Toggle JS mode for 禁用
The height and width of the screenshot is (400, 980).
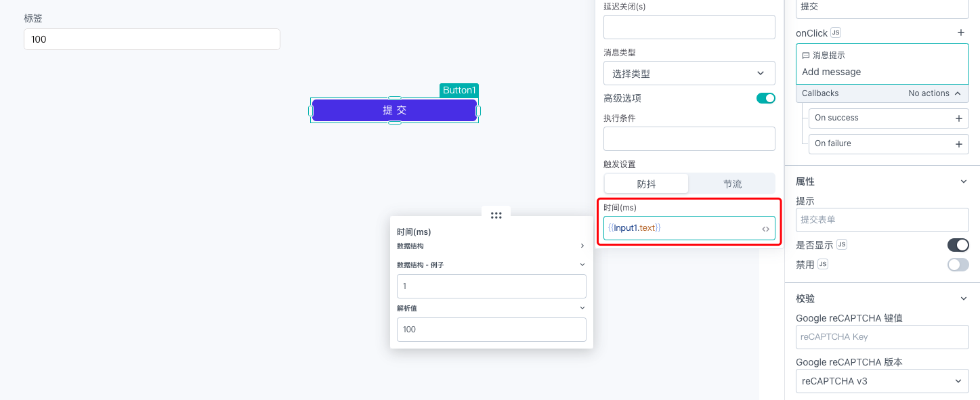(x=823, y=264)
